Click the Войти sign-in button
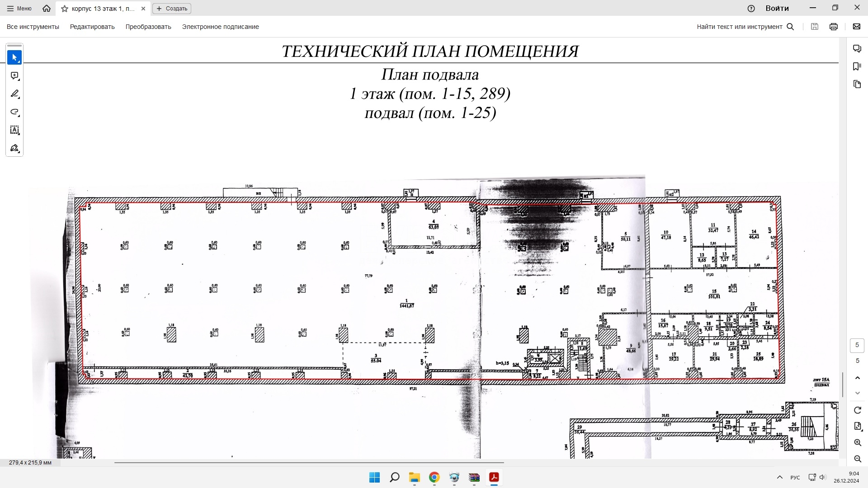 click(x=777, y=8)
